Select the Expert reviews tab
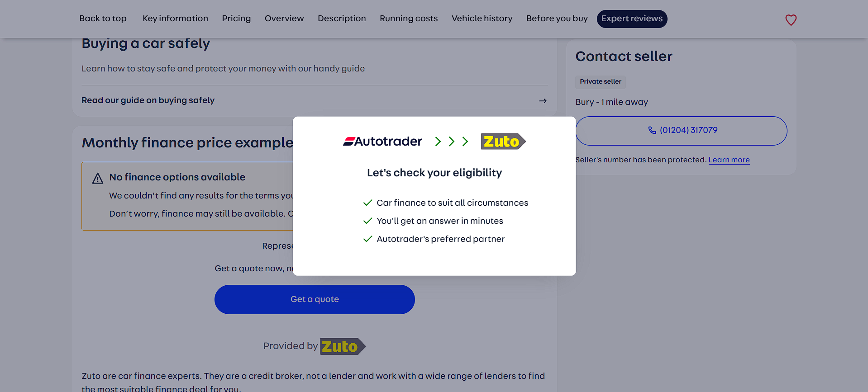Viewport: 868px width, 392px height. coord(632,19)
